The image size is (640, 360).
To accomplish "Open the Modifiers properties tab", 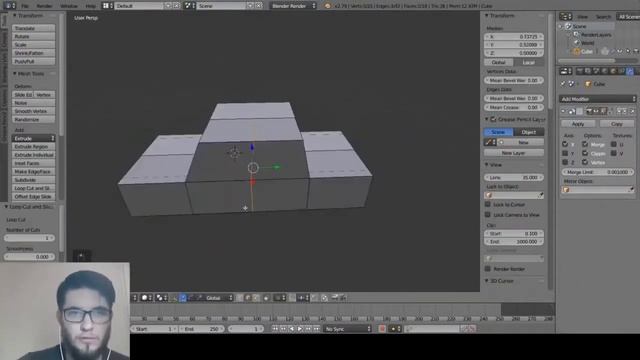I will (x=630, y=71).
